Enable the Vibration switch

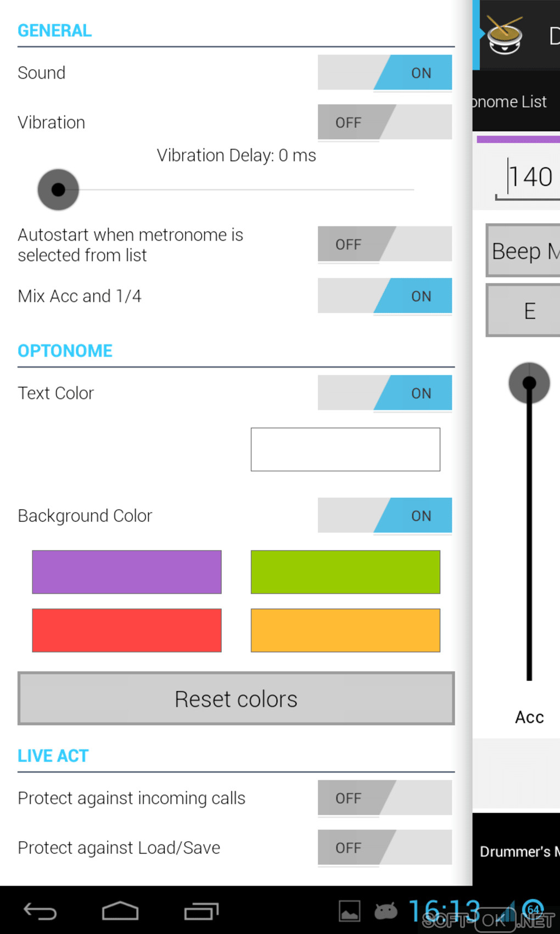point(385,122)
